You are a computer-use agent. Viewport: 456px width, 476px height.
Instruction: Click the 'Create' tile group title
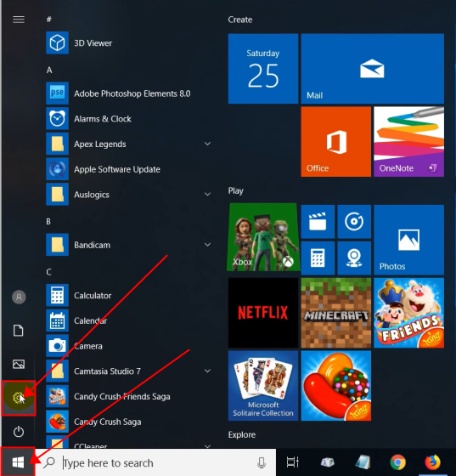(x=240, y=20)
